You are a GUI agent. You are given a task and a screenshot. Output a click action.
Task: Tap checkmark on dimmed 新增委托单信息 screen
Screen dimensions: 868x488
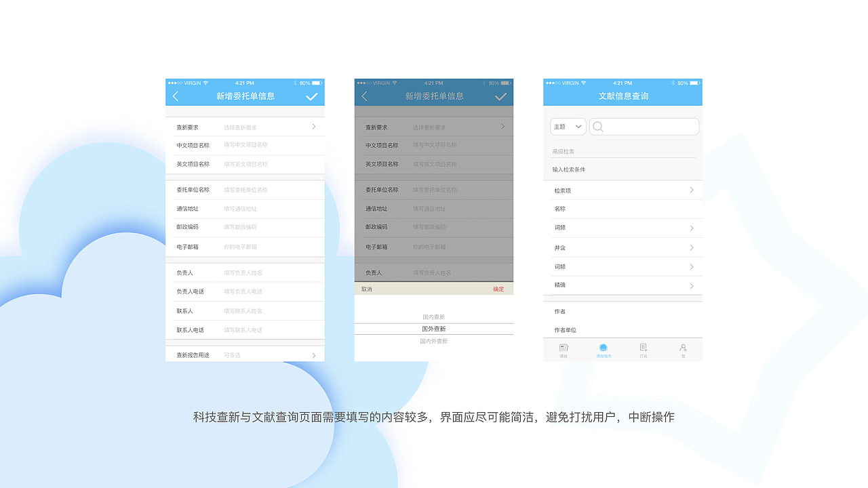click(x=500, y=96)
